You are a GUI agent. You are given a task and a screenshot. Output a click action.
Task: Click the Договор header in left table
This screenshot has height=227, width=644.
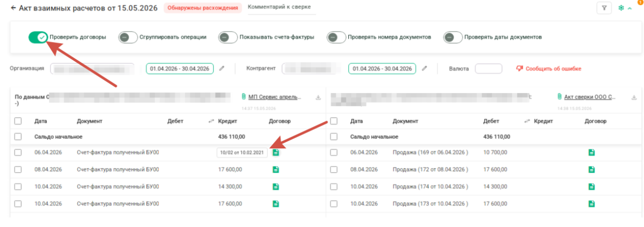click(280, 121)
